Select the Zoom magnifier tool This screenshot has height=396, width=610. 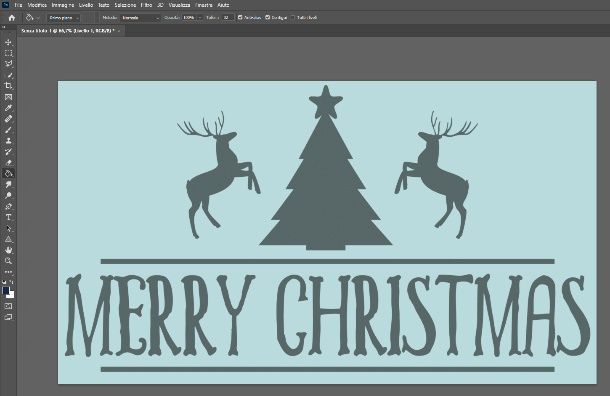click(x=9, y=261)
